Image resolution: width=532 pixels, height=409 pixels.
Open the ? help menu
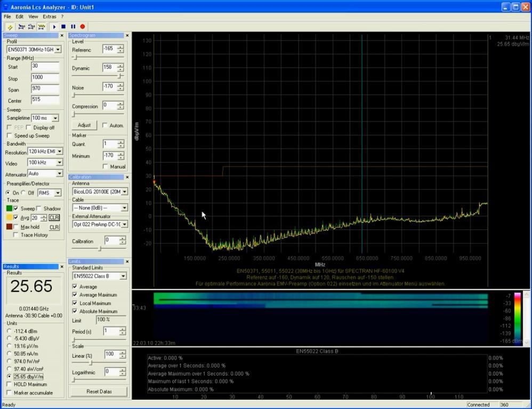pyautogui.click(x=62, y=17)
